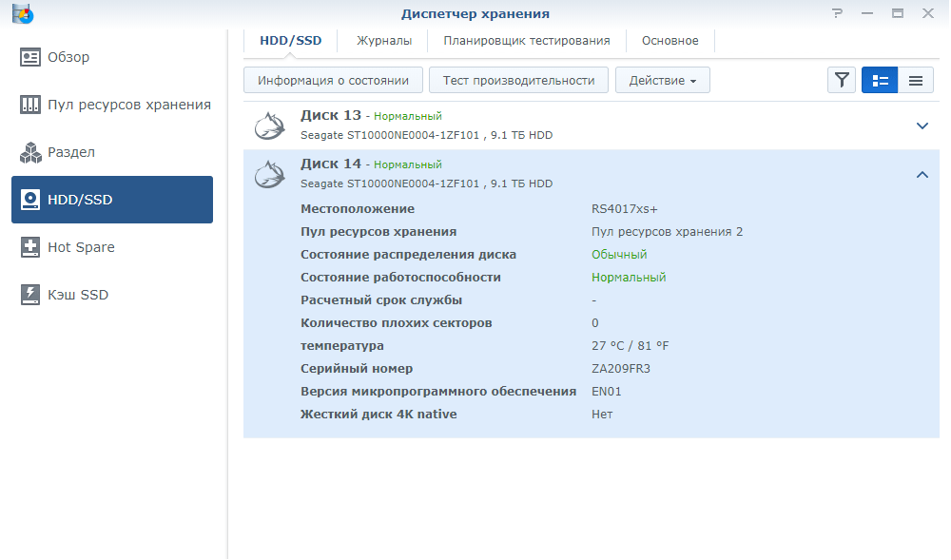Viewport: 951px width, 560px height.
Task: Click the Диск 14 drive icon
Action: pyautogui.click(x=271, y=174)
